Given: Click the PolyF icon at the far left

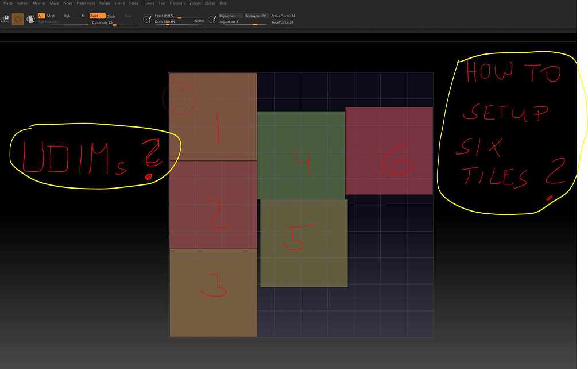Looking at the screenshot, I should point(5,18).
